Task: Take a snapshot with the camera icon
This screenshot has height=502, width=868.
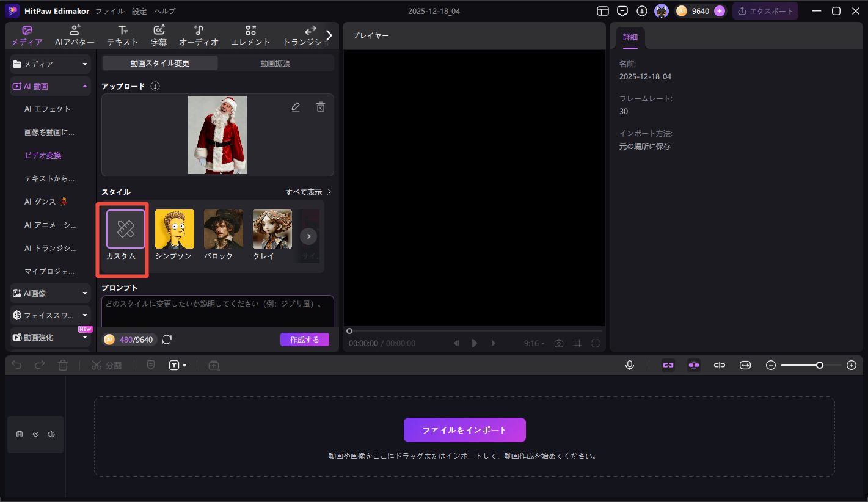Action: (558, 343)
